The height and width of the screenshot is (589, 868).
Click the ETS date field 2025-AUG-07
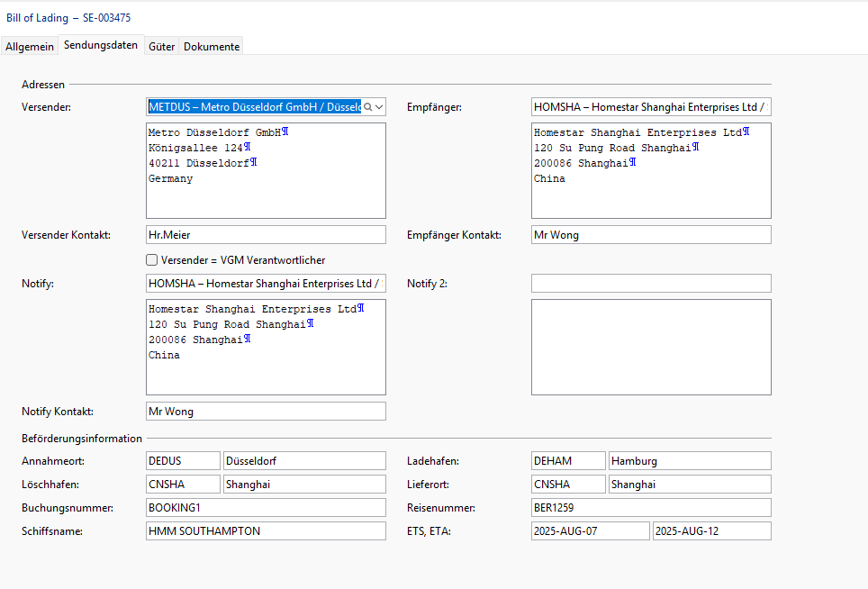click(x=590, y=530)
